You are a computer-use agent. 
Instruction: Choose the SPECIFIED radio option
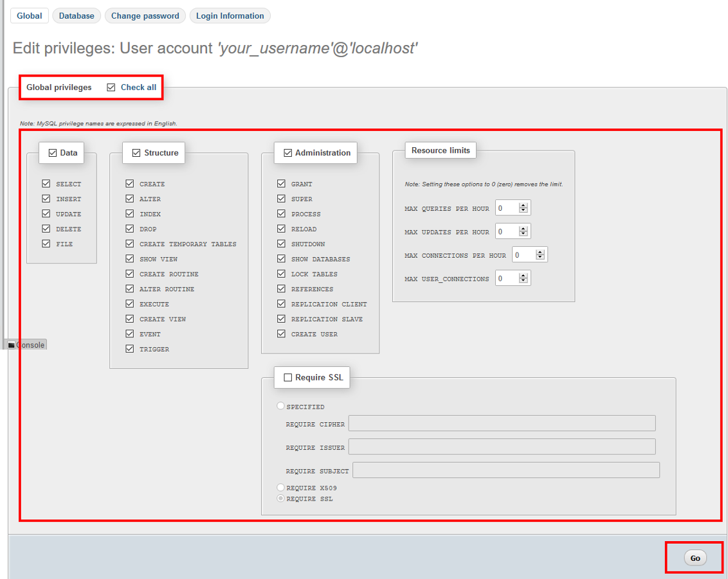pyautogui.click(x=280, y=406)
